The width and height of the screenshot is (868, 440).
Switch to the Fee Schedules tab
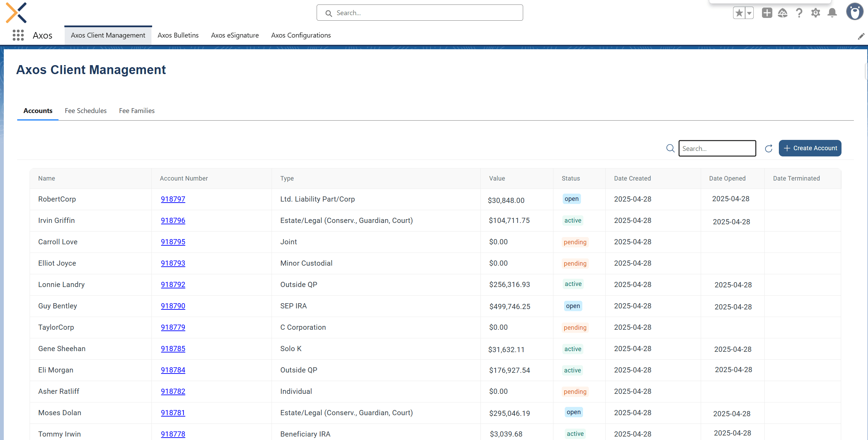coord(86,111)
